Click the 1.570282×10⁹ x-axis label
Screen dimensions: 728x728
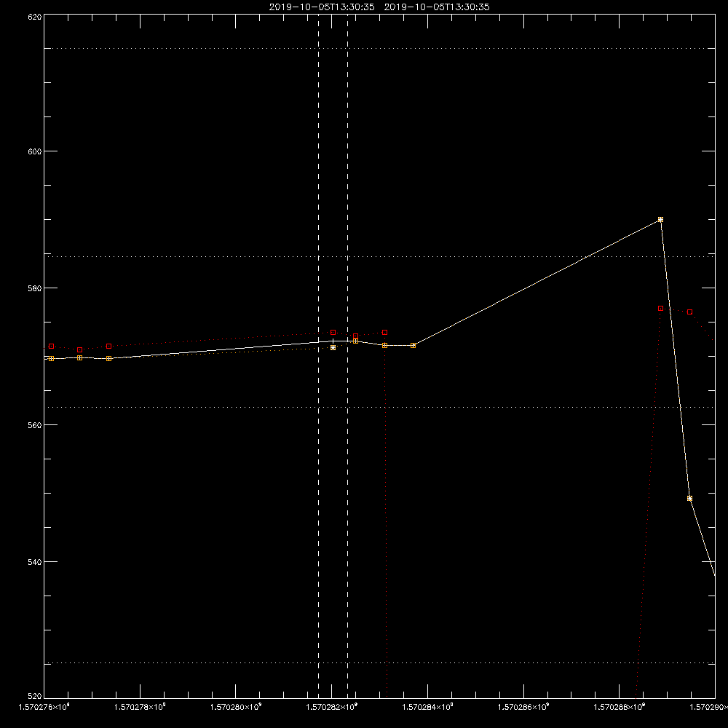point(332,707)
